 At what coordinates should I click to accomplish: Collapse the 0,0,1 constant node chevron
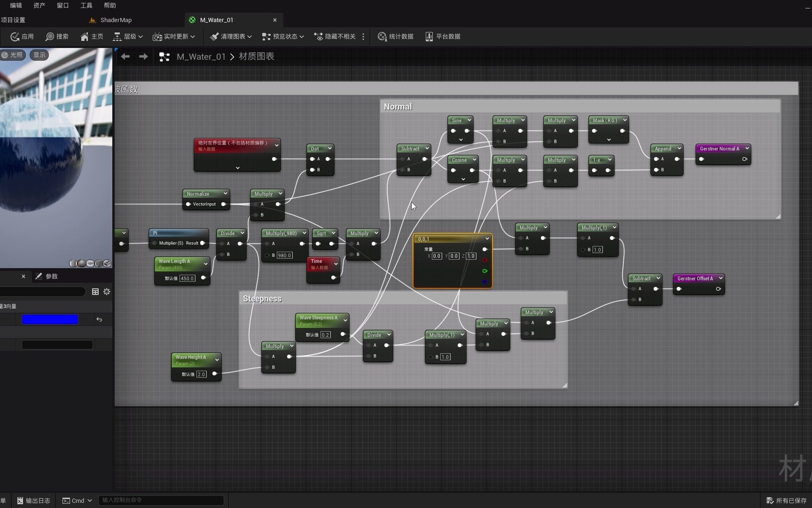tap(487, 239)
